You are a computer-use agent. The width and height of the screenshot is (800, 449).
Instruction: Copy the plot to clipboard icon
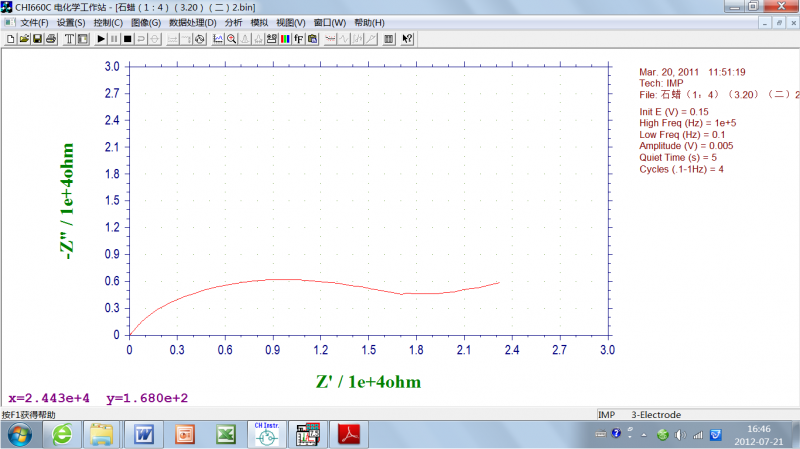pos(312,39)
